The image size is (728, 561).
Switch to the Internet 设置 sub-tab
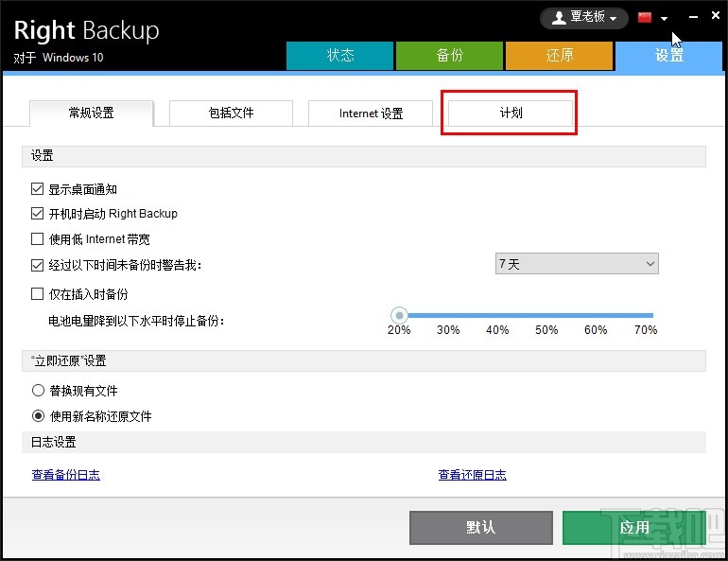coord(371,113)
